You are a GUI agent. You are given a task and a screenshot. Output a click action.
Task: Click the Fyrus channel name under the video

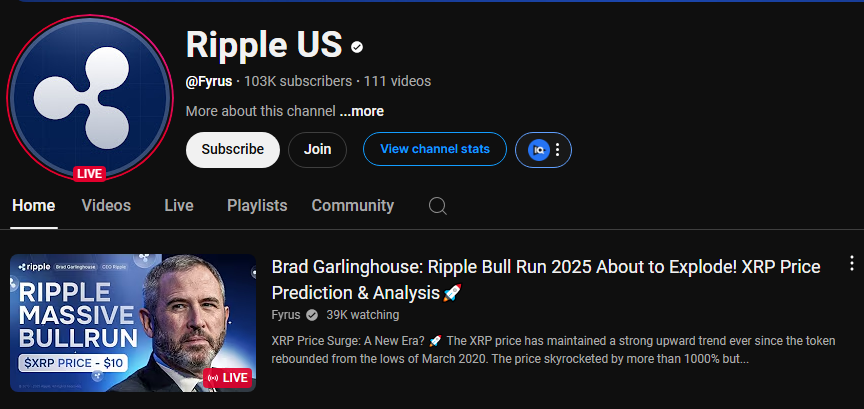286,315
